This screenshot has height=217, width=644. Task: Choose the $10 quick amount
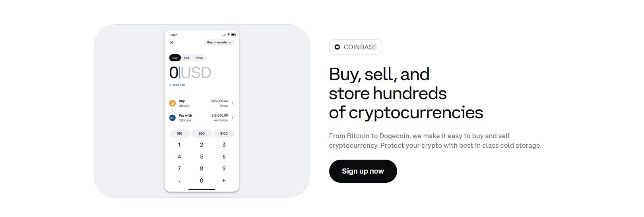(x=179, y=133)
